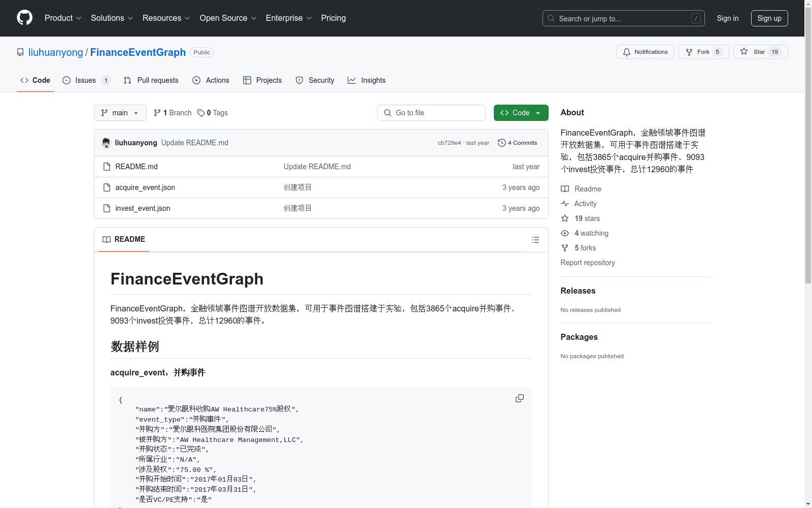Click Sign in
Image resolution: width=812 pixels, height=508 pixels.
(x=728, y=18)
